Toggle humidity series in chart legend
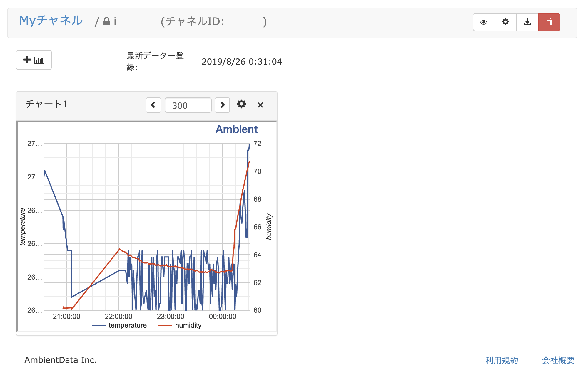 click(188, 325)
